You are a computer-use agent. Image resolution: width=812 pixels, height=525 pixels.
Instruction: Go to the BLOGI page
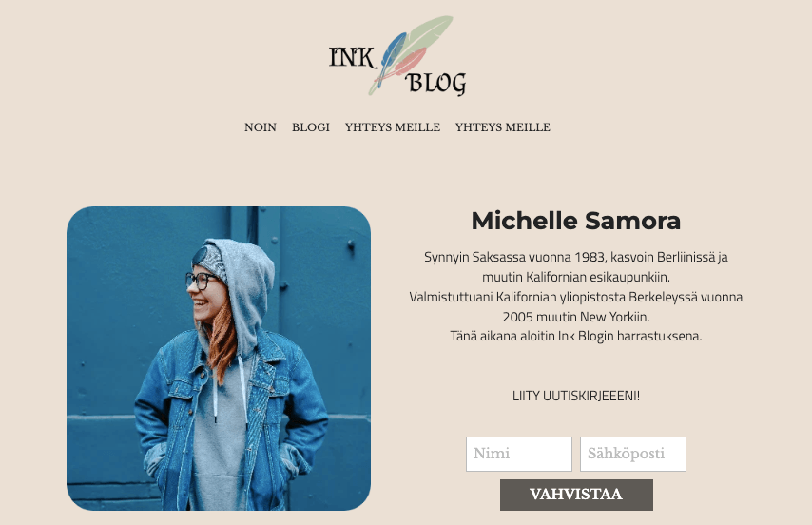pos(311,127)
